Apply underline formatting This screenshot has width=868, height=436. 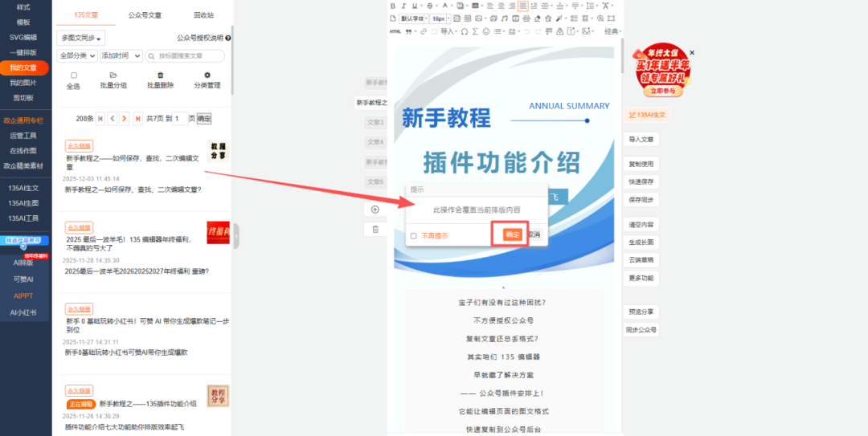pyautogui.click(x=415, y=6)
